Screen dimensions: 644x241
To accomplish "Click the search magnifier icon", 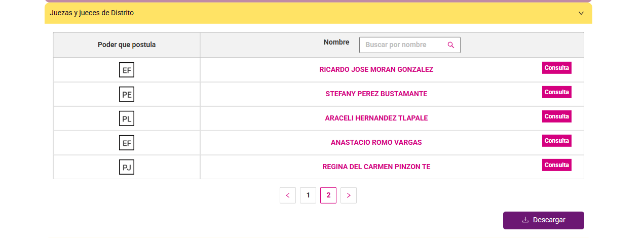I will tap(451, 45).
